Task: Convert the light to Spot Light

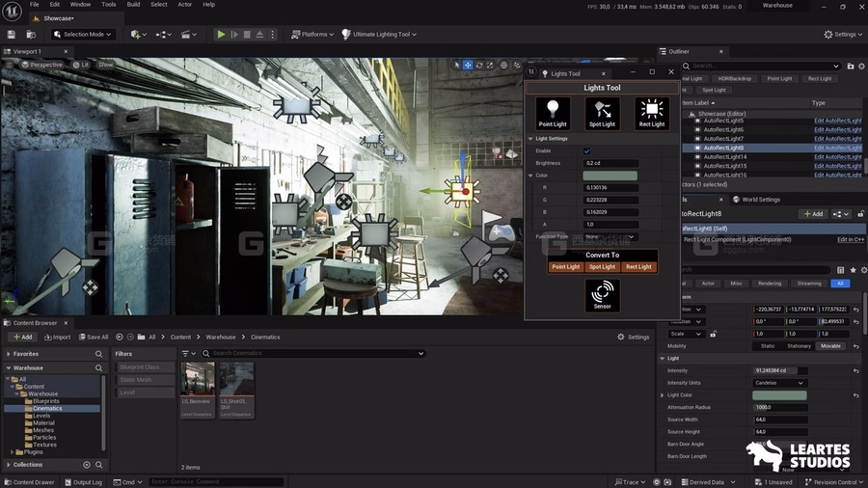Action: pyautogui.click(x=602, y=267)
